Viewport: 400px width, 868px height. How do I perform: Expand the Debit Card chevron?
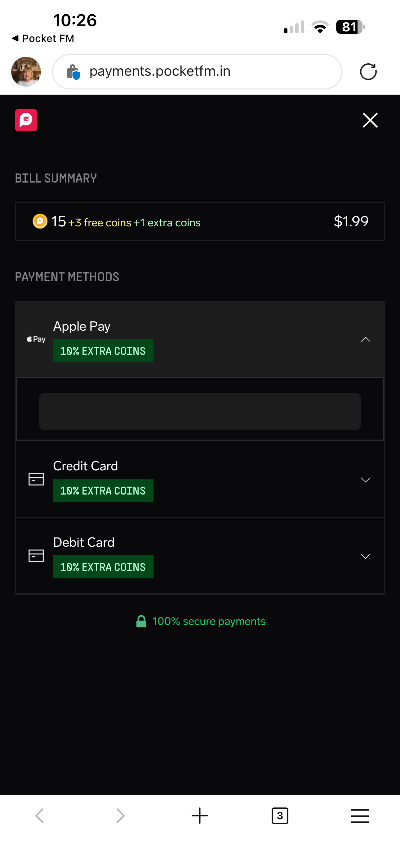pyautogui.click(x=365, y=556)
